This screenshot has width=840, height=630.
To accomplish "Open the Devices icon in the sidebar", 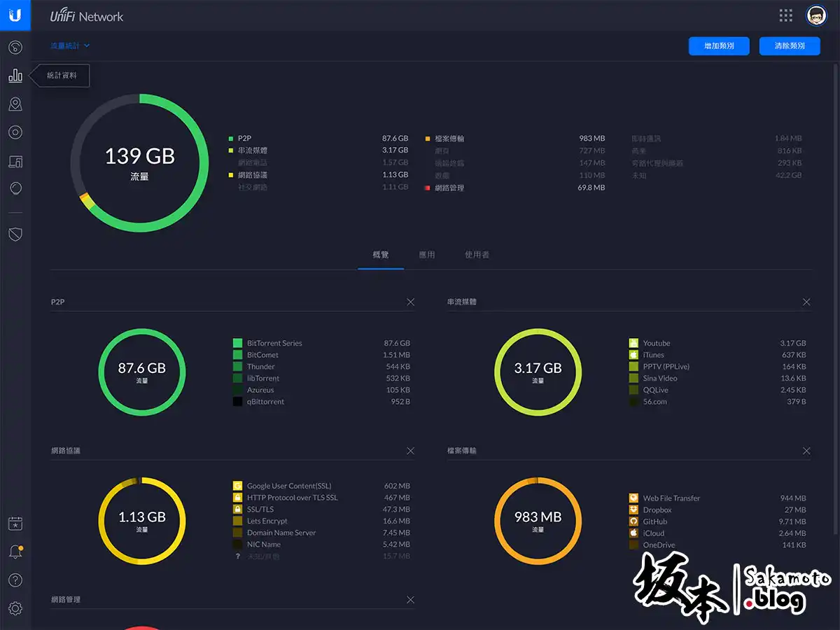I will (15, 133).
